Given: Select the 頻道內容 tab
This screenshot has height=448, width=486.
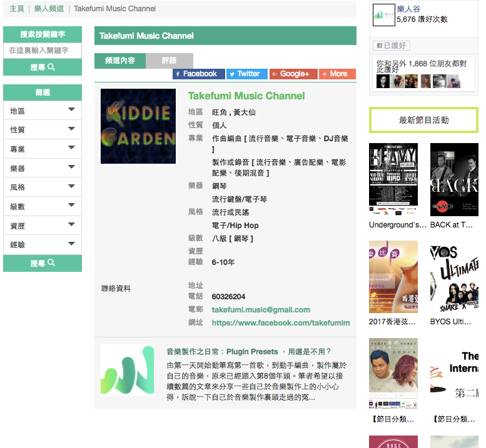Looking at the screenshot, I should click(x=120, y=61).
